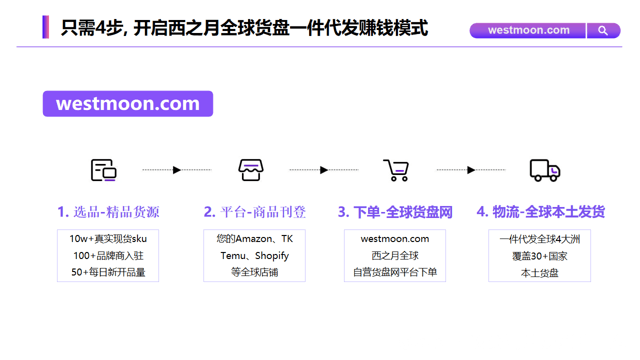Click the large purple westmoon.com button
The height and width of the screenshot is (360, 640).
(128, 104)
